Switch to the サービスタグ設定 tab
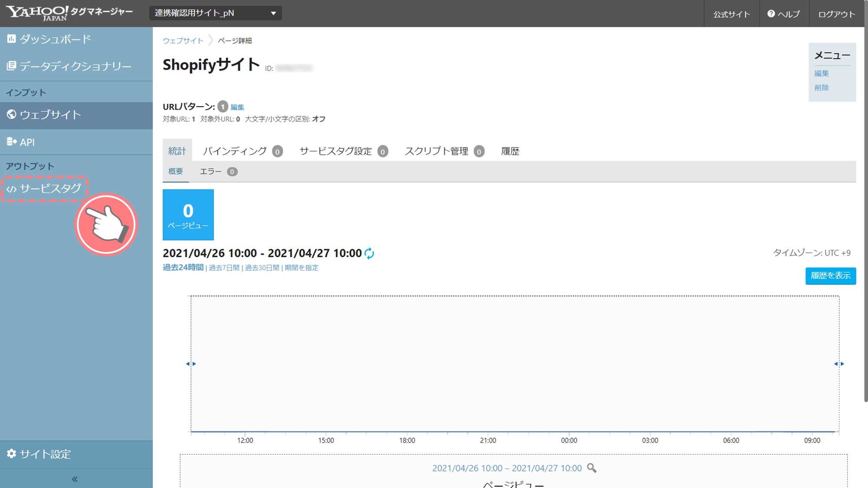The width and height of the screenshot is (868, 488). pyautogui.click(x=344, y=151)
